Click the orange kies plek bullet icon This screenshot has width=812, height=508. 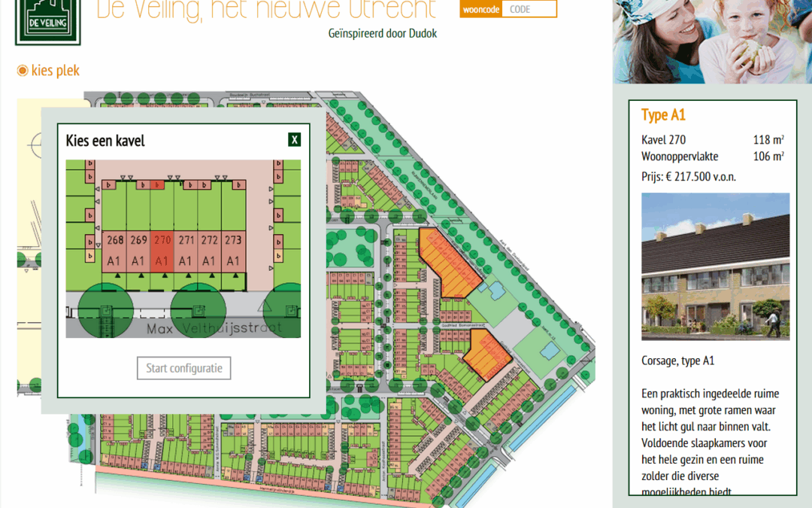coord(23,71)
